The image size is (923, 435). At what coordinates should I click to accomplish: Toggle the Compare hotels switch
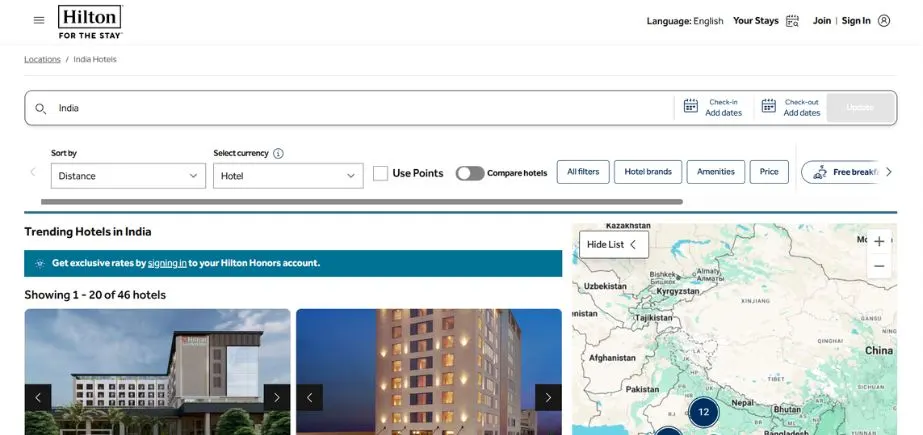click(x=469, y=174)
